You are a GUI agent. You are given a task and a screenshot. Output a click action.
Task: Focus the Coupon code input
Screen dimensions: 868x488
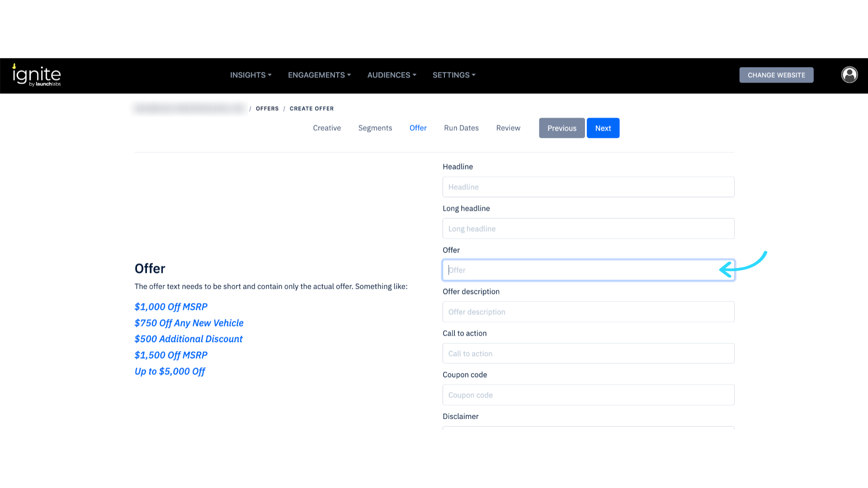[x=588, y=395]
